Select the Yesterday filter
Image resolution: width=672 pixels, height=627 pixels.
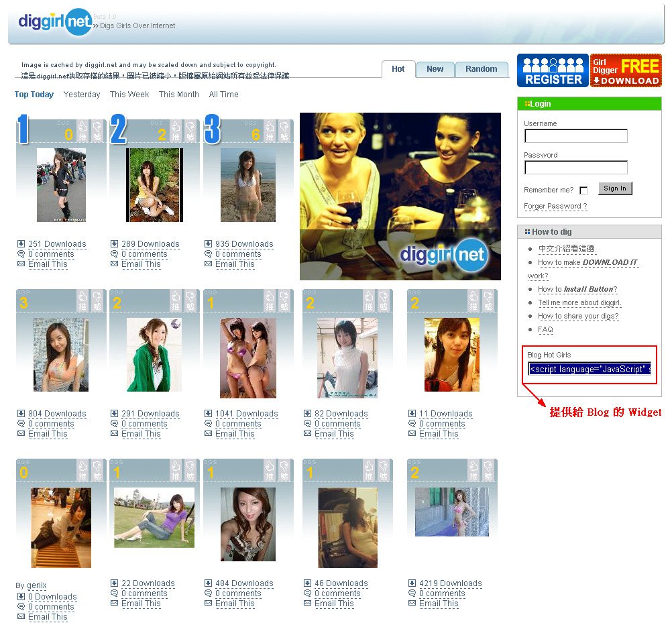pyautogui.click(x=81, y=95)
